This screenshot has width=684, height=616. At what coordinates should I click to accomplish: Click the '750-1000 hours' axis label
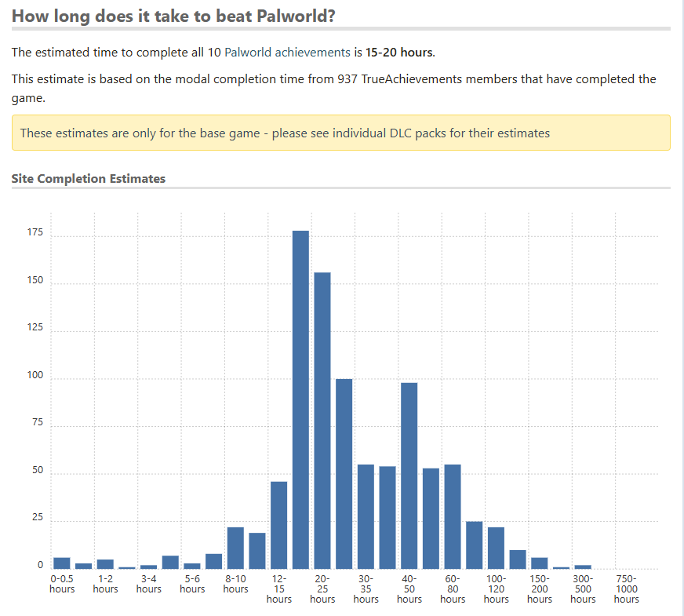[x=627, y=589]
